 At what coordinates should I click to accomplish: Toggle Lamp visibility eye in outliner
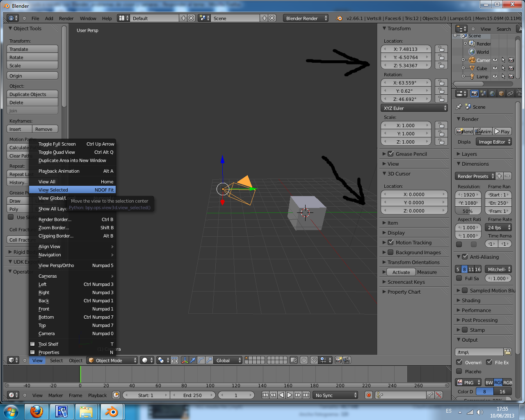click(495, 76)
